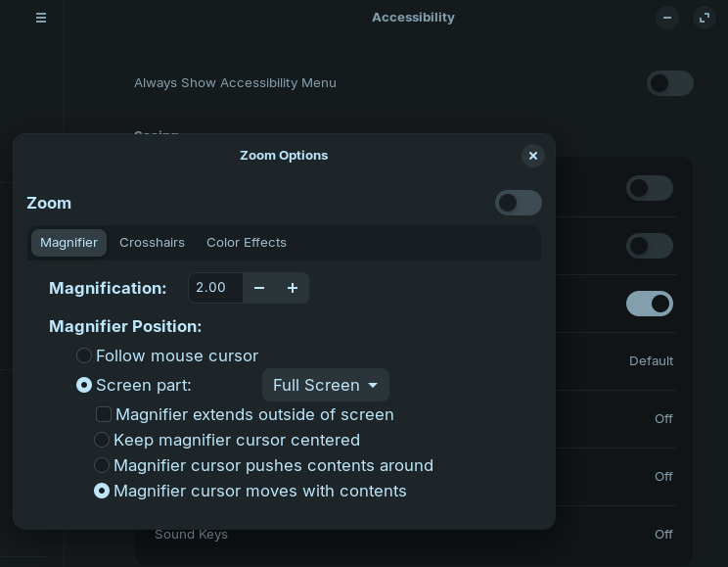
Task: Enable Always Show Accessibility Menu switch
Action: pos(669,83)
